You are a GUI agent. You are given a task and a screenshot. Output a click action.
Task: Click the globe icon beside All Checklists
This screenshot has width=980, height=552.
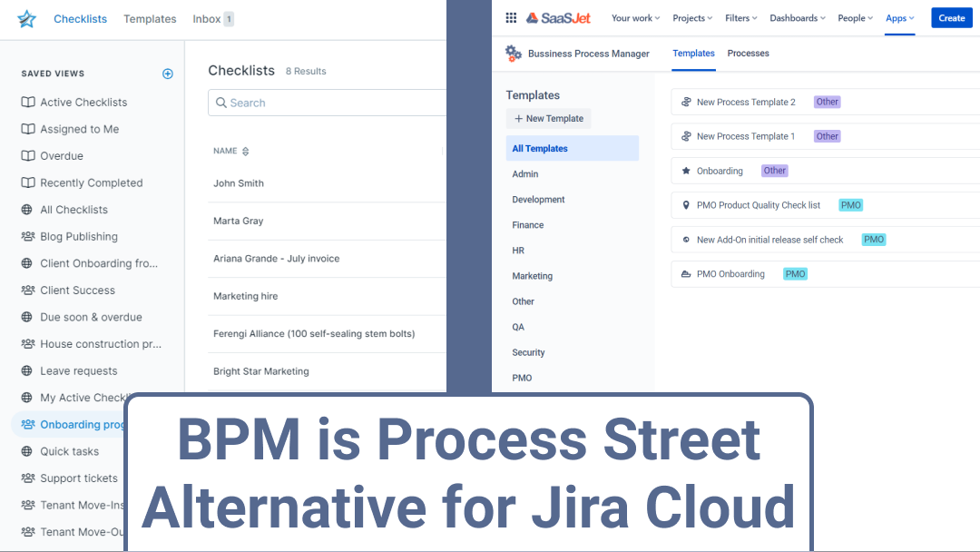coord(27,210)
